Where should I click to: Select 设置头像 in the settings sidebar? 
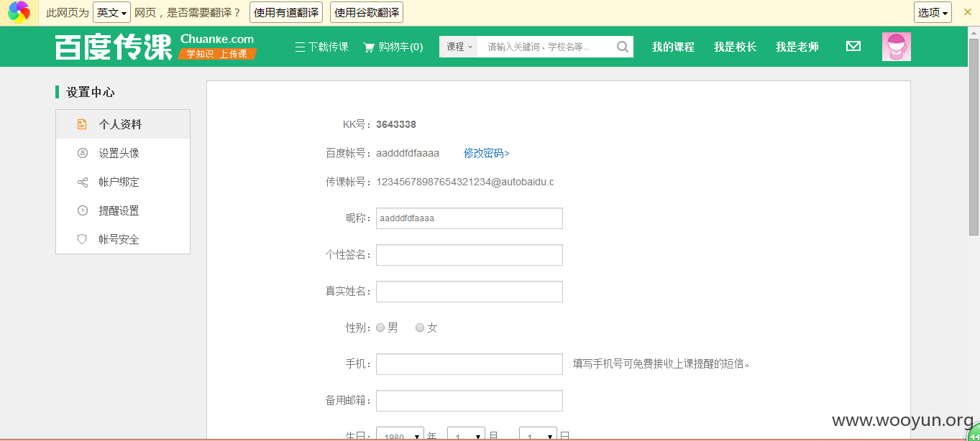123,153
